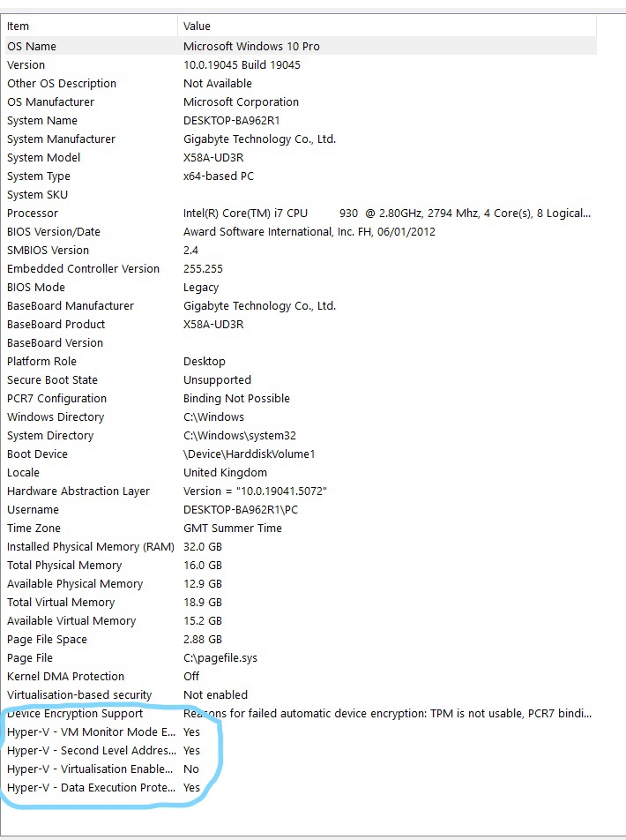Viewport: 626px width, 840px height.
Task: Select the Virtualisation-based security row
Action: [301, 694]
